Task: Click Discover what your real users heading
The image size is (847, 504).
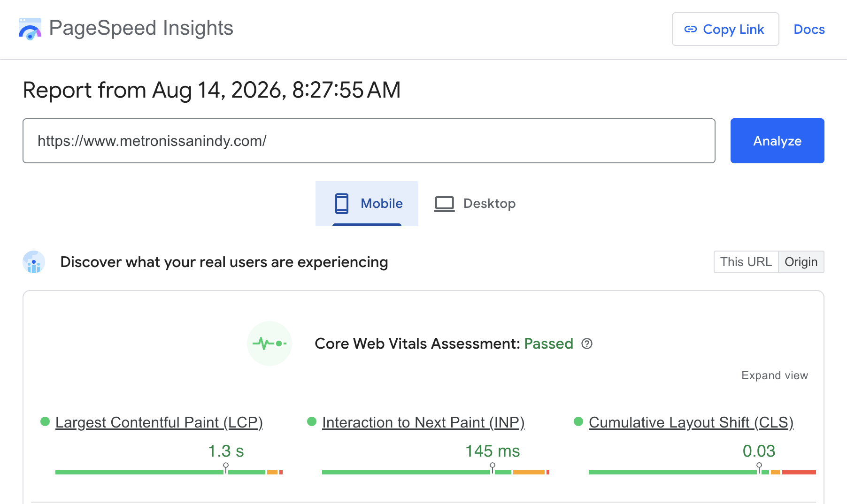Action: [224, 262]
